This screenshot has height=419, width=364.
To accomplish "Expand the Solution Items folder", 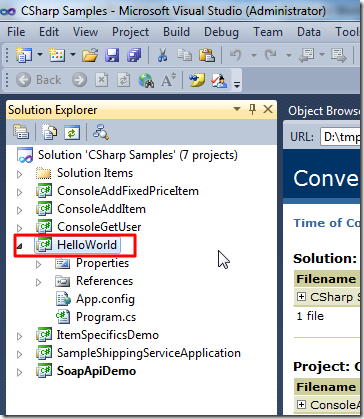I will (x=20, y=174).
